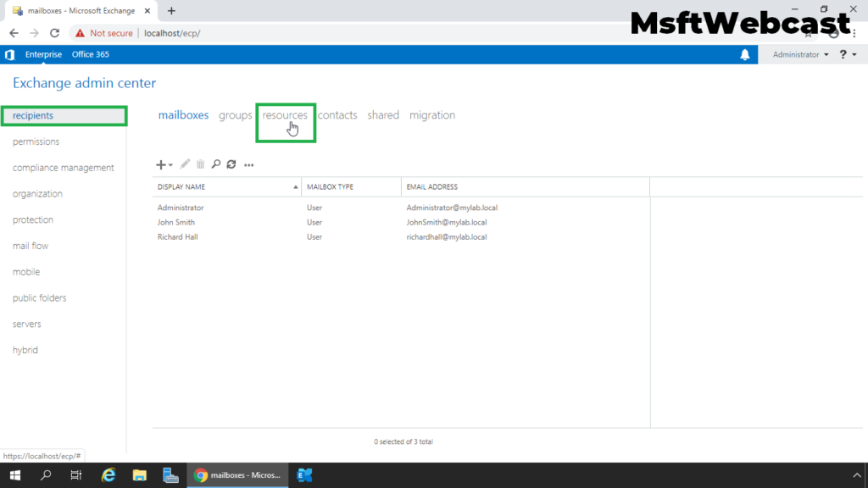Image resolution: width=868 pixels, height=488 pixels.
Task: Open the help question mark menu
Action: tap(848, 54)
